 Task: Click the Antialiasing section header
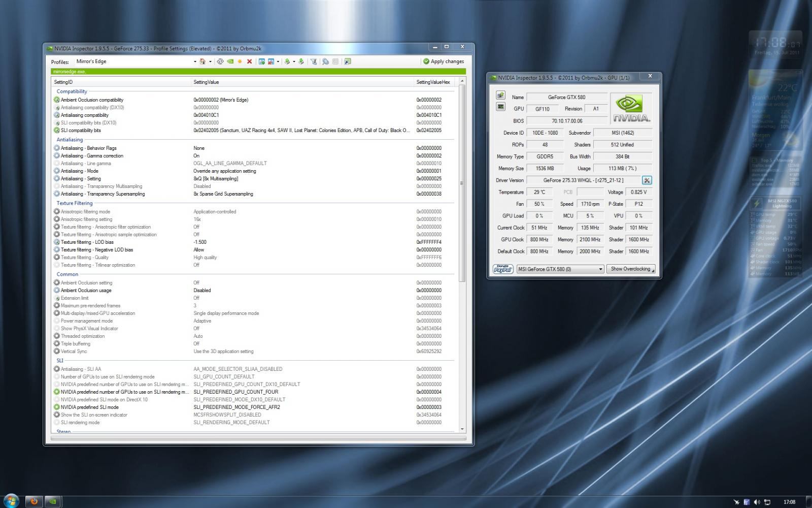click(70, 140)
